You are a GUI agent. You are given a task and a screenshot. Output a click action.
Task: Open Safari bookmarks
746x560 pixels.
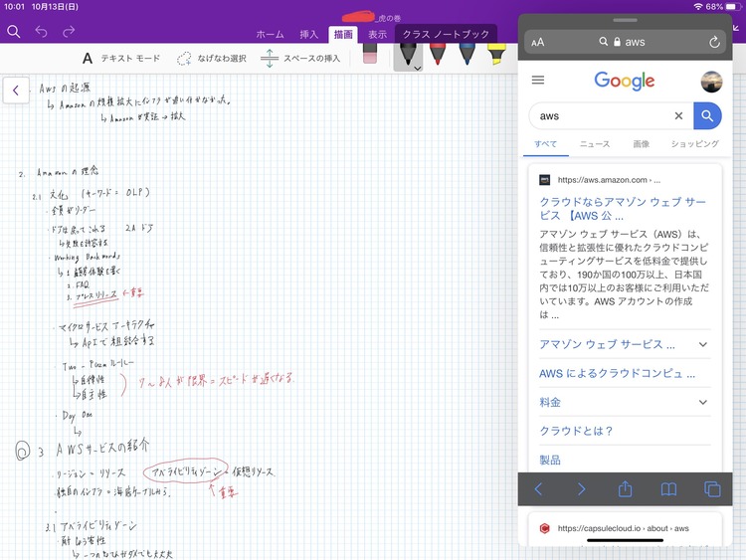(x=668, y=489)
